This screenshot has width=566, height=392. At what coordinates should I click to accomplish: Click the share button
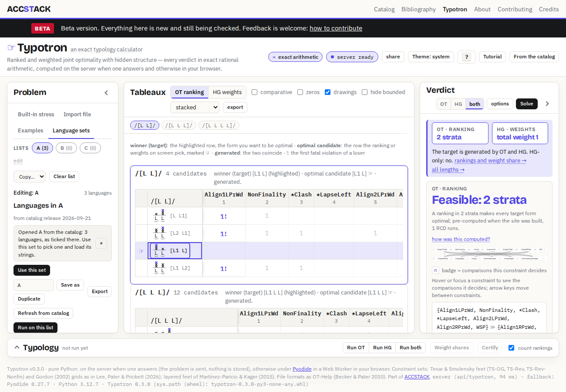click(393, 57)
